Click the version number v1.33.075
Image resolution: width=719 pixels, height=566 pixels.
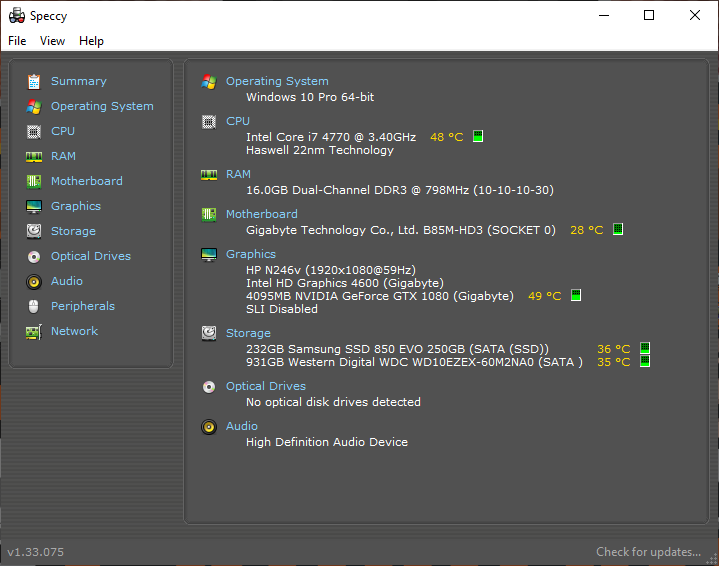pos(35,552)
